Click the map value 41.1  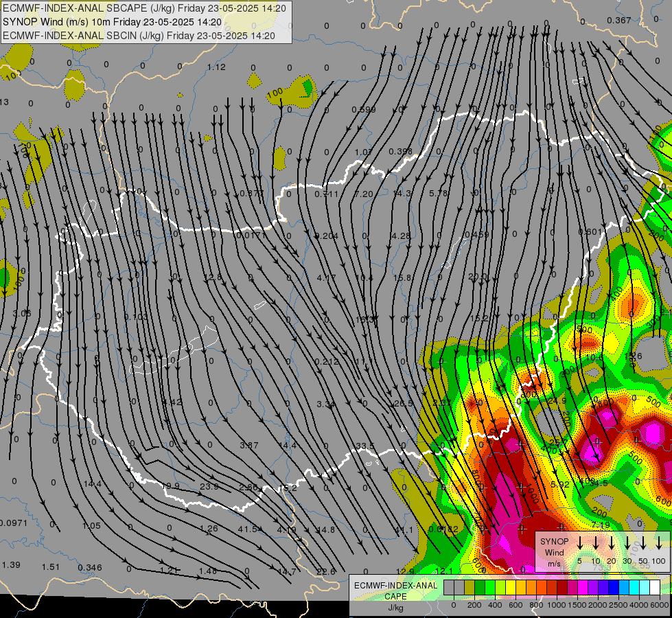pos(404,530)
